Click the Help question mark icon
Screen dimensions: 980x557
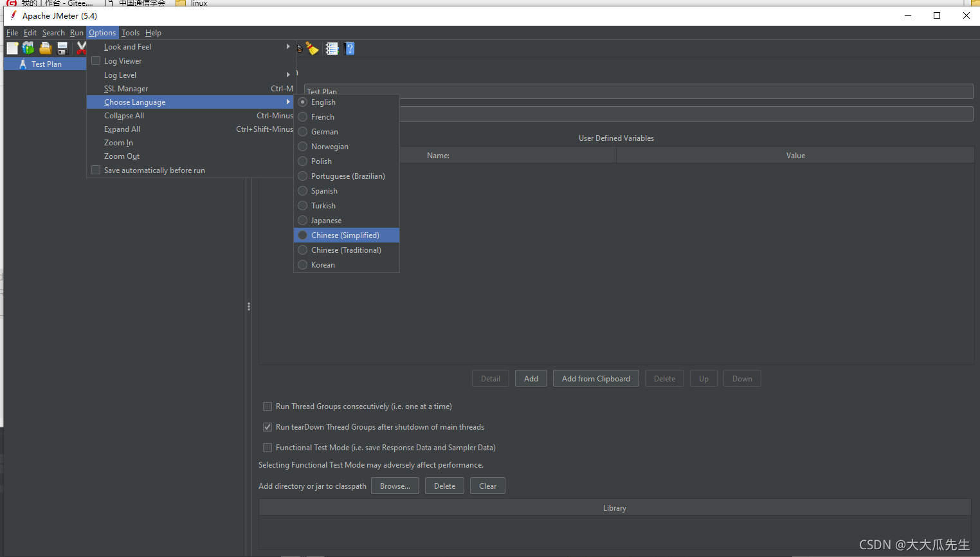(x=349, y=48)
